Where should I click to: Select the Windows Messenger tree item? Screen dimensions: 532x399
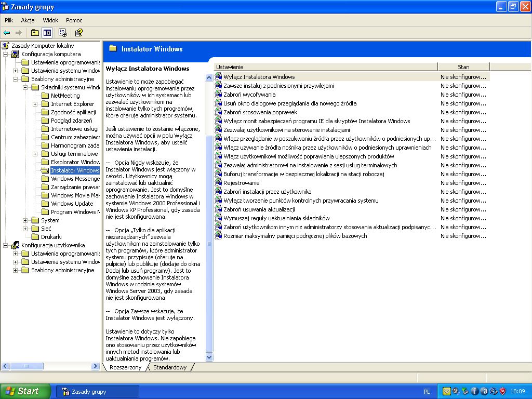[75, 179]
